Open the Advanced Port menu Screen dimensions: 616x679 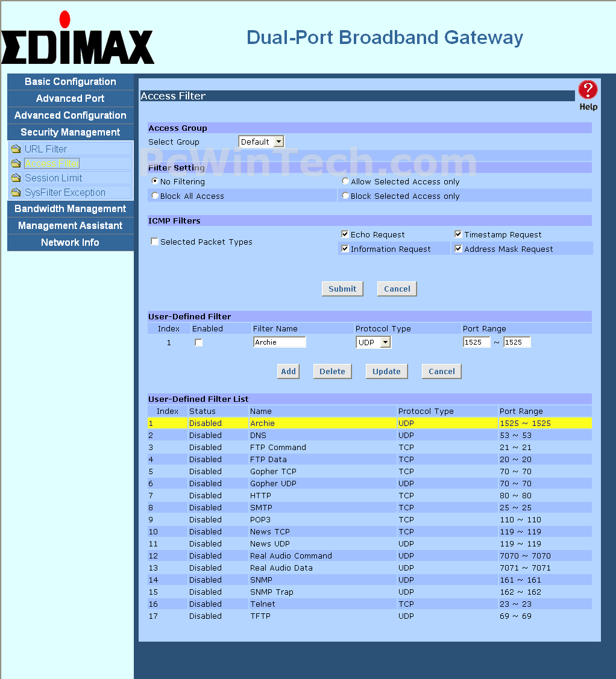[x=70, y=99]
